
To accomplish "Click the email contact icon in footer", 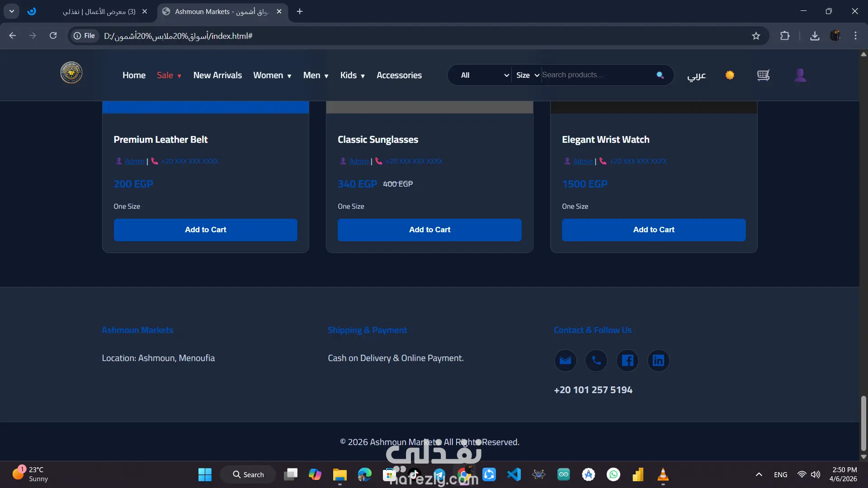I will click(565, 361).
